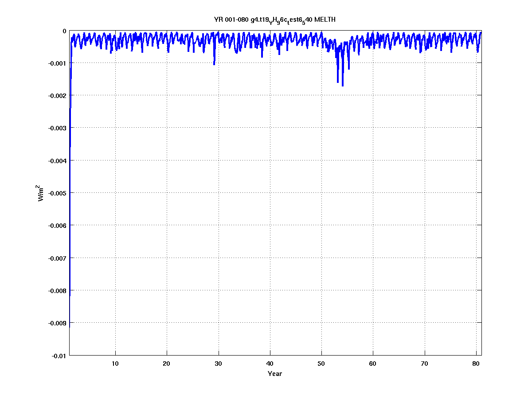Click y-axis tick label -0.001
Viewport: 532px width, 399px height.
58,63
